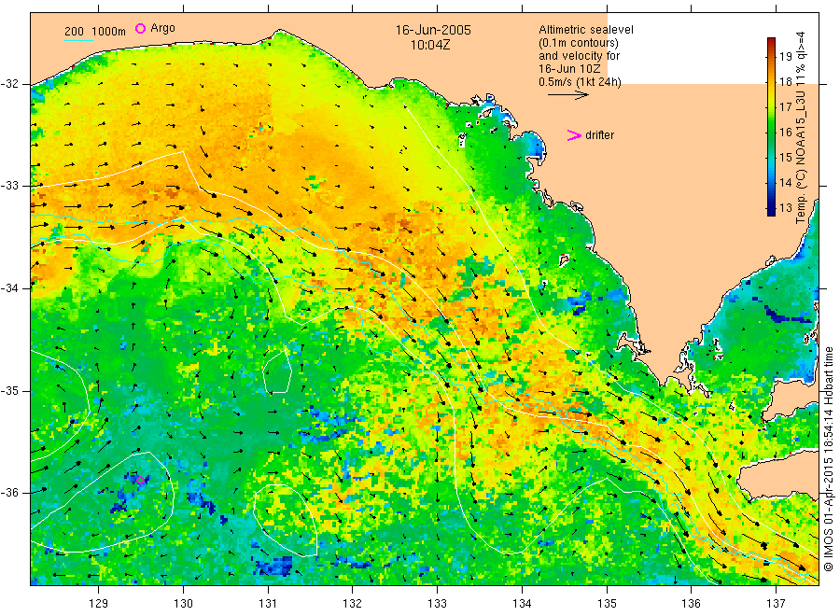Image resolution: width=840 pixels, height=616 pixels.
Task: Click the '(0.1m contours)' caption line
Action: pyautogui.click(x=579, y=43)
